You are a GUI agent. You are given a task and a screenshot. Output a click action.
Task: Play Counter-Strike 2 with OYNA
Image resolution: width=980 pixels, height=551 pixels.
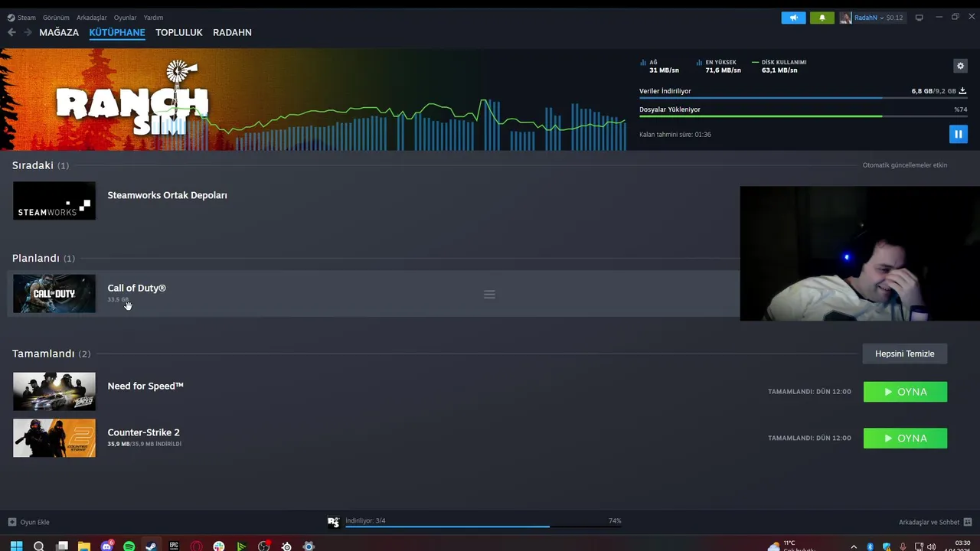pos(905,438)
